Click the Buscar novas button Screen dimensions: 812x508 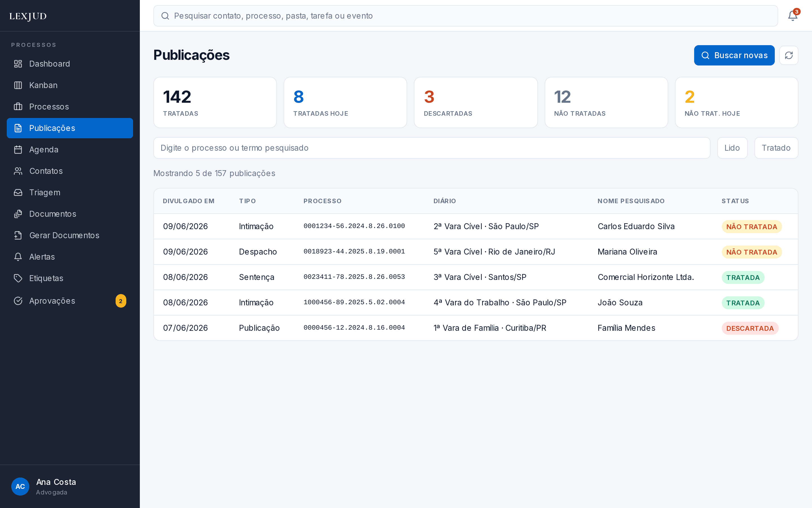734,55
